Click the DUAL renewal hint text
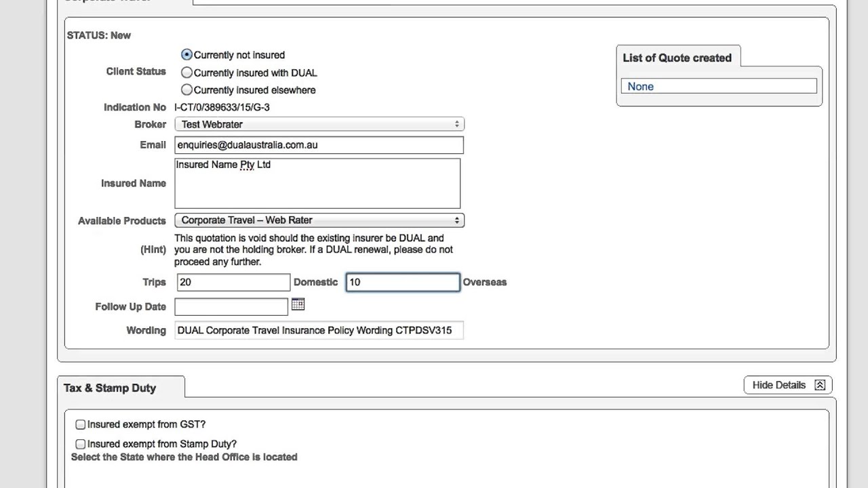The image size is (868, 488). click(x=313, y=249)
